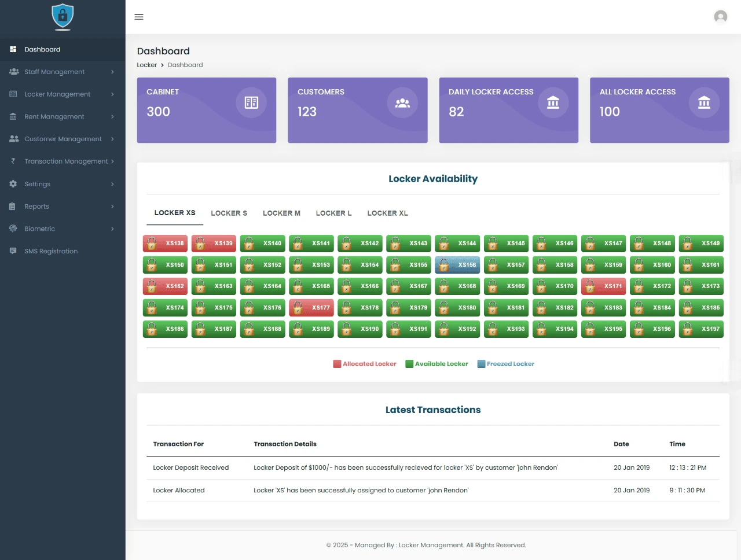Click the blue Freezed Locker legend swatch
Image resolution: width=741 pixels, height=560 pixels.
[x=481, y=364]
